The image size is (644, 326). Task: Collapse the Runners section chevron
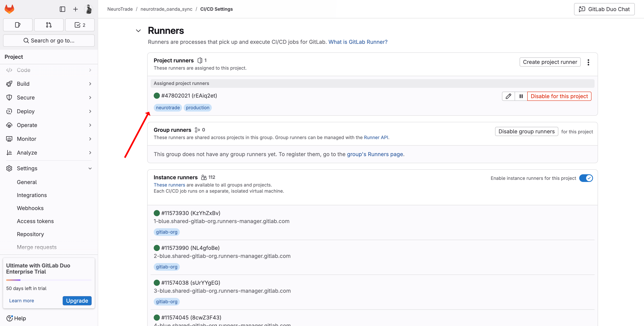point(138,31)
